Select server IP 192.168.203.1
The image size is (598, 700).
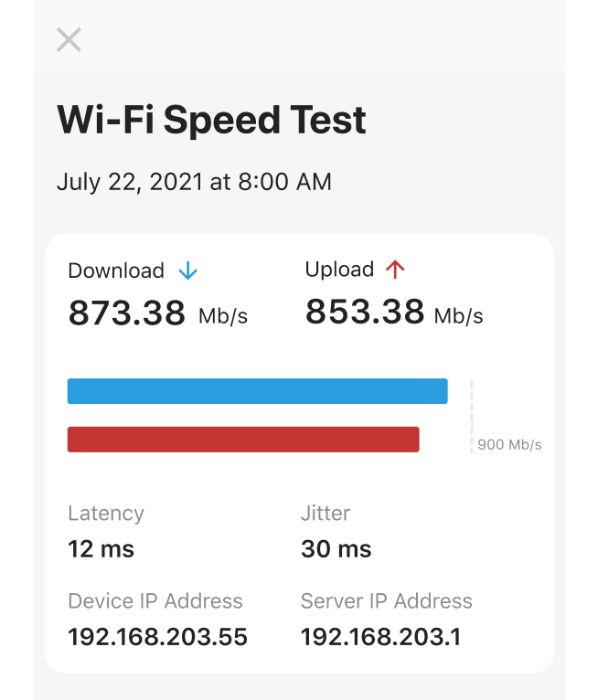pyautogui.click(x=380, y=637)
